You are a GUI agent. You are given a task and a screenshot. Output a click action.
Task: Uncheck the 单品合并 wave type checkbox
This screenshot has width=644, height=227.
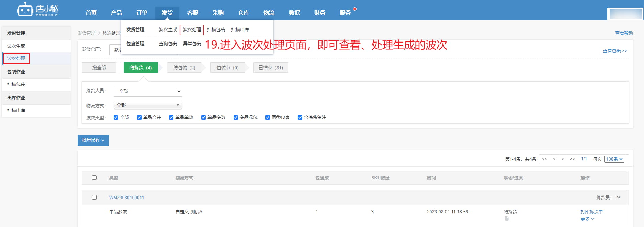point(139,117)
